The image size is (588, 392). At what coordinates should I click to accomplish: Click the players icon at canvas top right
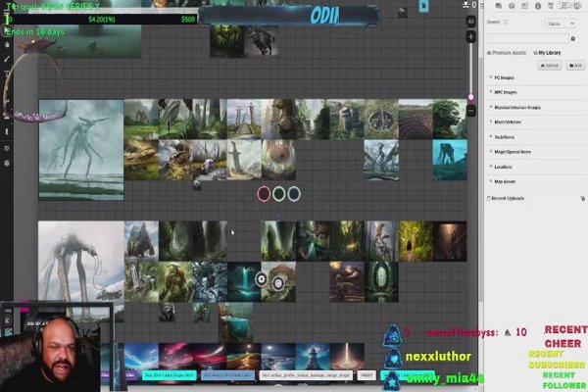coord(466,5)
